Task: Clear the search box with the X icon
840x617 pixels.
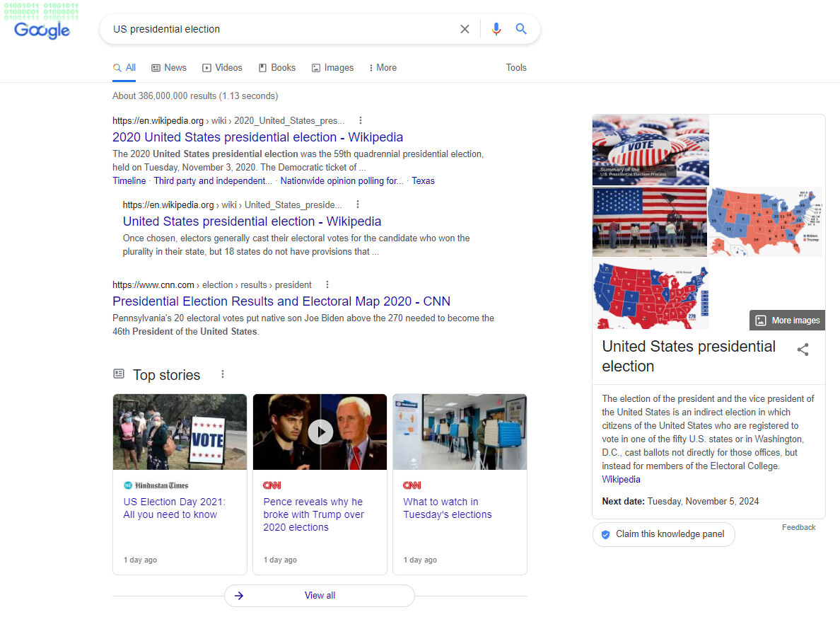Action: pyautogui.click(x=465, y=29)
